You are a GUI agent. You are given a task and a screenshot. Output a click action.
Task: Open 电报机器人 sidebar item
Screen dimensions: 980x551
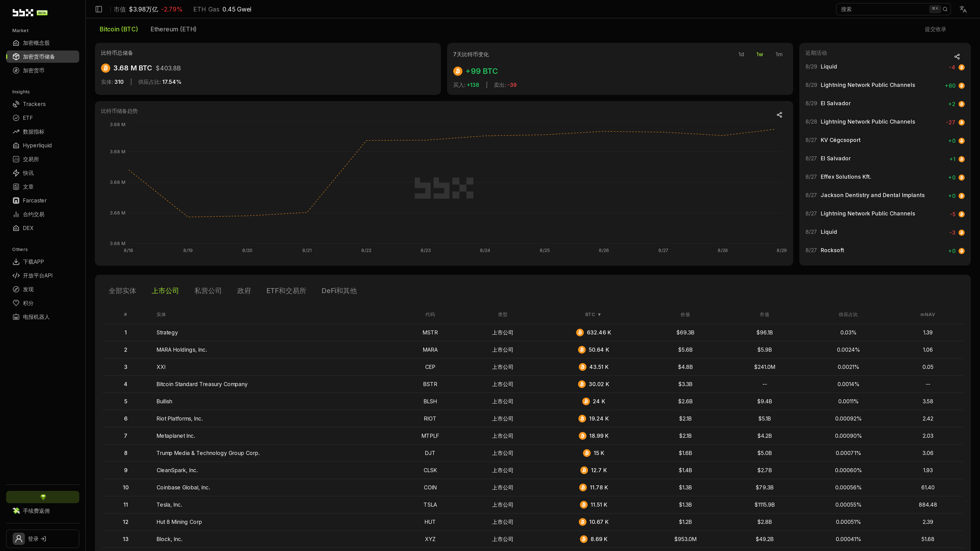pyautogui.click(x=43, y=317)
